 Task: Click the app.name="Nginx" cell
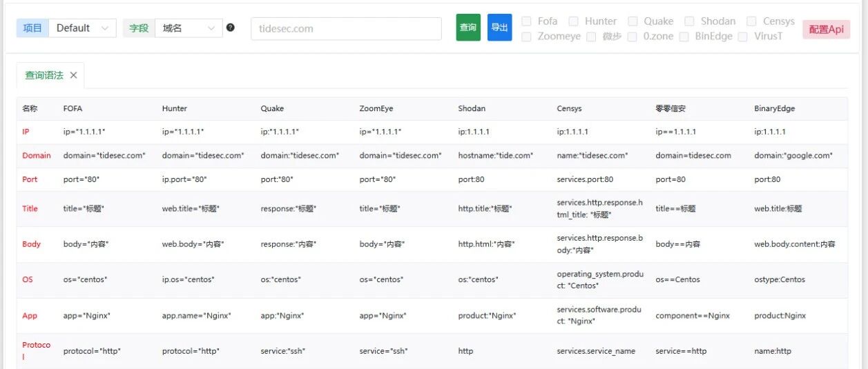coord(197,315)
